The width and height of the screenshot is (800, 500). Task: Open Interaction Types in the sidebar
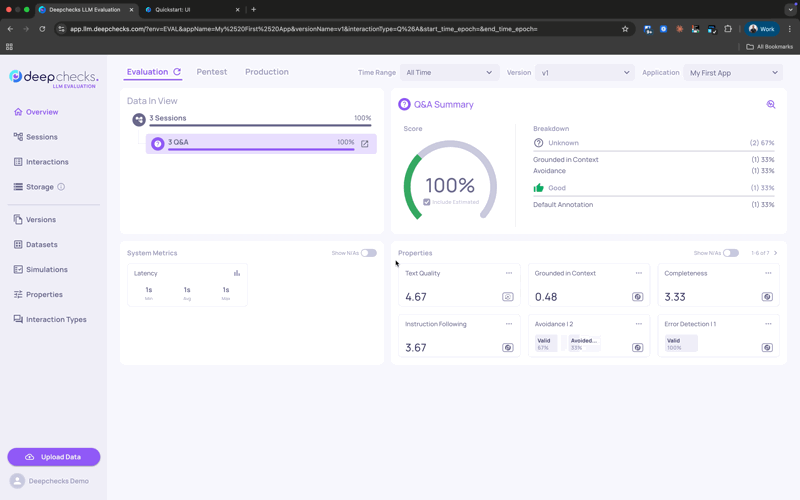[x=55, y=320]
